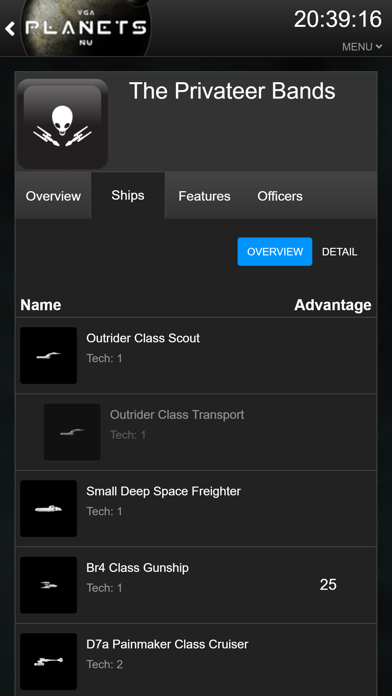Select the Ships tab
Image resolution: width=392 pixels, height=696 pixels.
[x=128, y=195]
